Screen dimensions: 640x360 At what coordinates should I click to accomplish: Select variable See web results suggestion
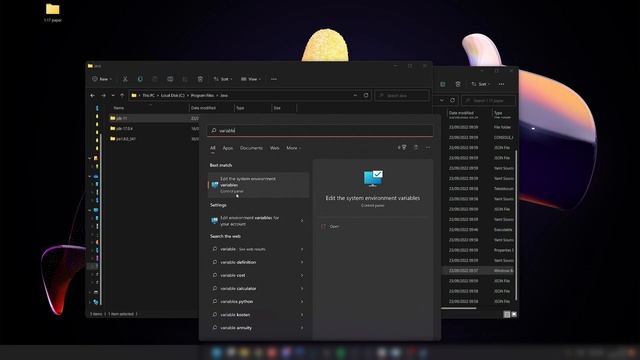point(258,249)
